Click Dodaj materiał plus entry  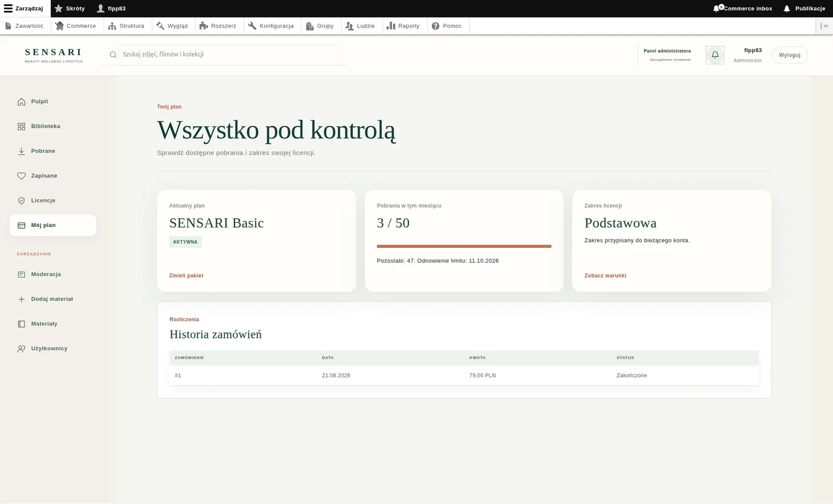(53, 299)
